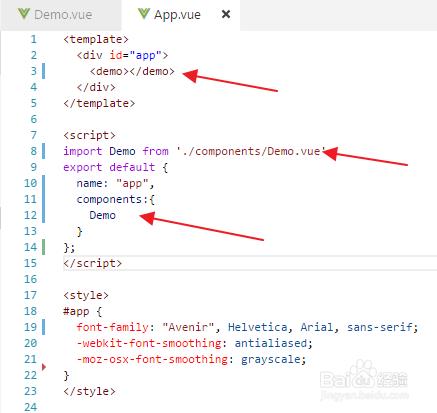Click the blue change marker beside line 8

click(x=44, y=151)
